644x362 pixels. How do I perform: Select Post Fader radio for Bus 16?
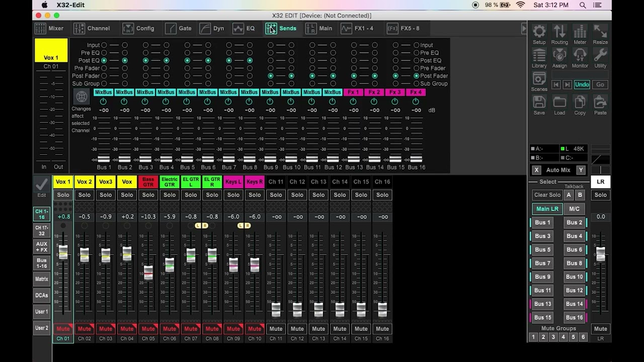[x=417, y=76]
